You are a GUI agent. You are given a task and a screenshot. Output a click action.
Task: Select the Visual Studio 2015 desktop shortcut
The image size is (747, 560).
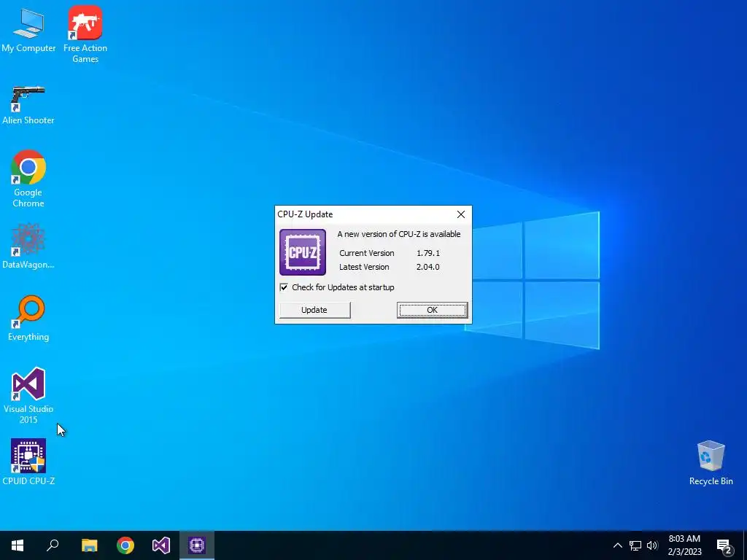tap(28, 395)
